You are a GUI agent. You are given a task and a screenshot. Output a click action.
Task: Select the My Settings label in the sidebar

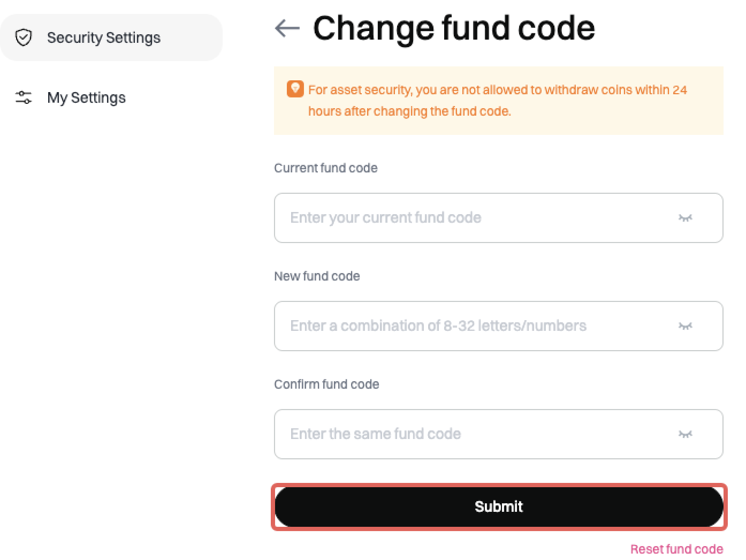pyautogui.click(x=86, y=97)
